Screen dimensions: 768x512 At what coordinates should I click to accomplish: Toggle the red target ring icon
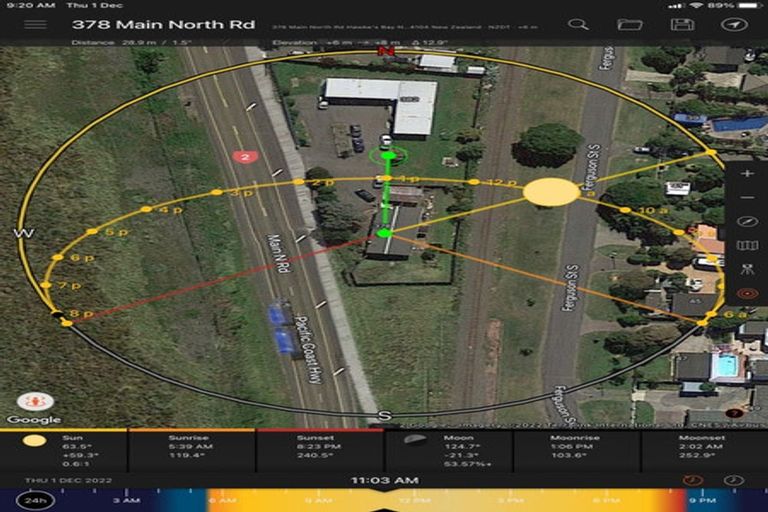click(746, 294)
